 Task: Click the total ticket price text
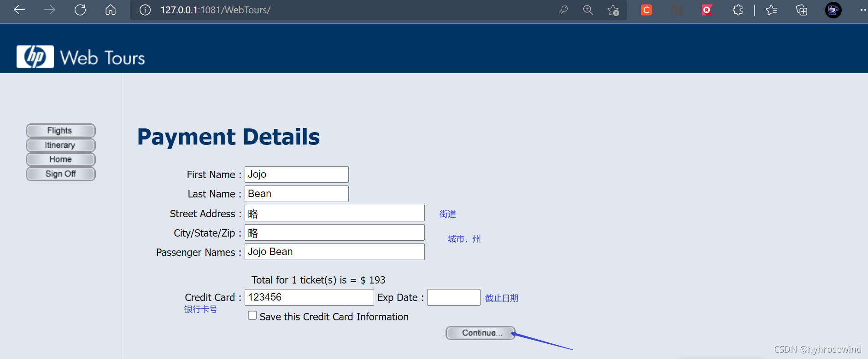tap(318, 280)
